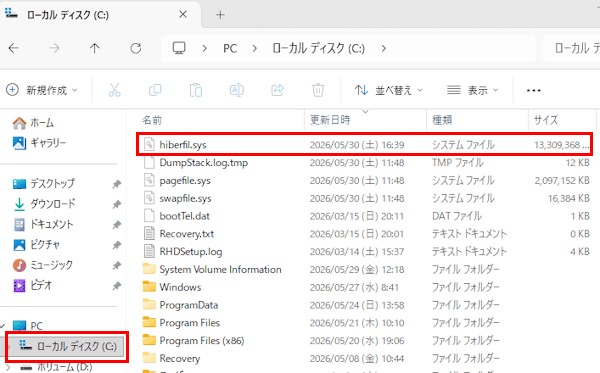Click PC breadcrumb in address bar
The height and width of the screenshot is (373, 600).
pyautogui.click(x=230, y=49)
